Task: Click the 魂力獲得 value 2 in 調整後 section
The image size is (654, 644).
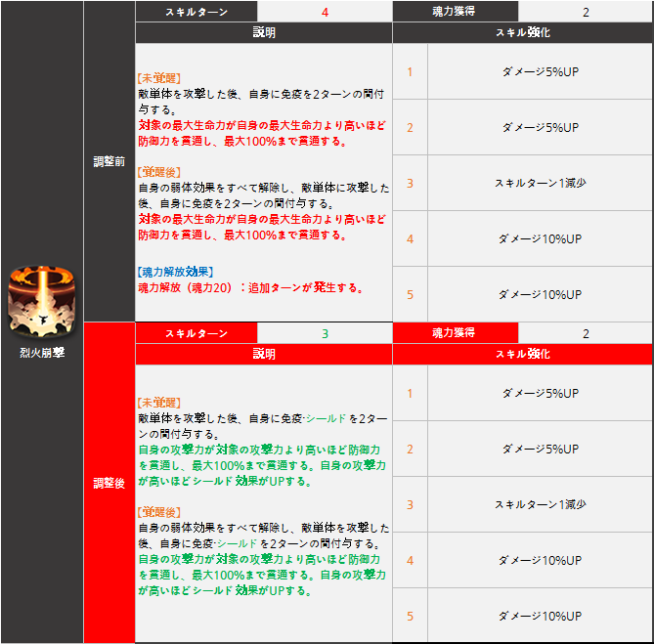Action: coord(586,334)
